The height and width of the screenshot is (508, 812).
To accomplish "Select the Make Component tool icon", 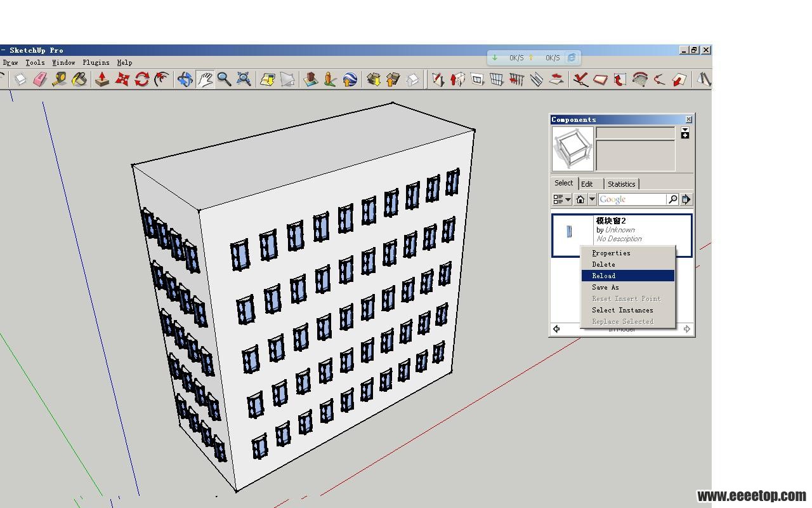I will (x=20, y=79).
